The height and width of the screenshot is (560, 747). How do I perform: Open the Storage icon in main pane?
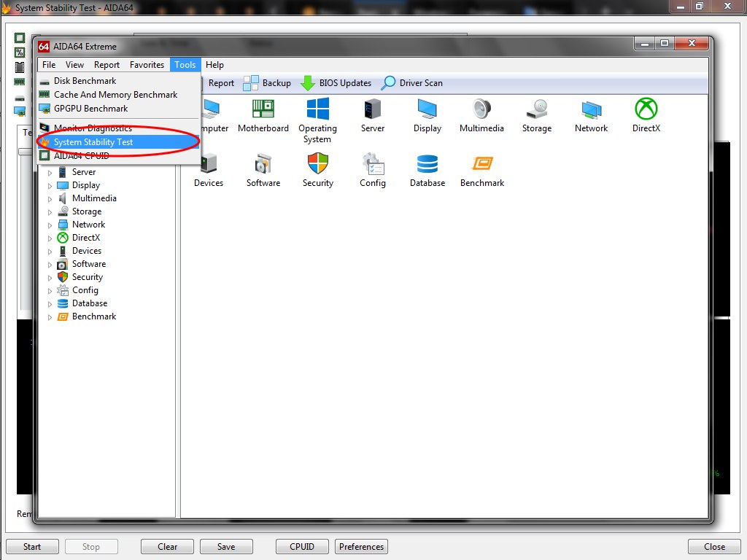[x=537, y=116]
